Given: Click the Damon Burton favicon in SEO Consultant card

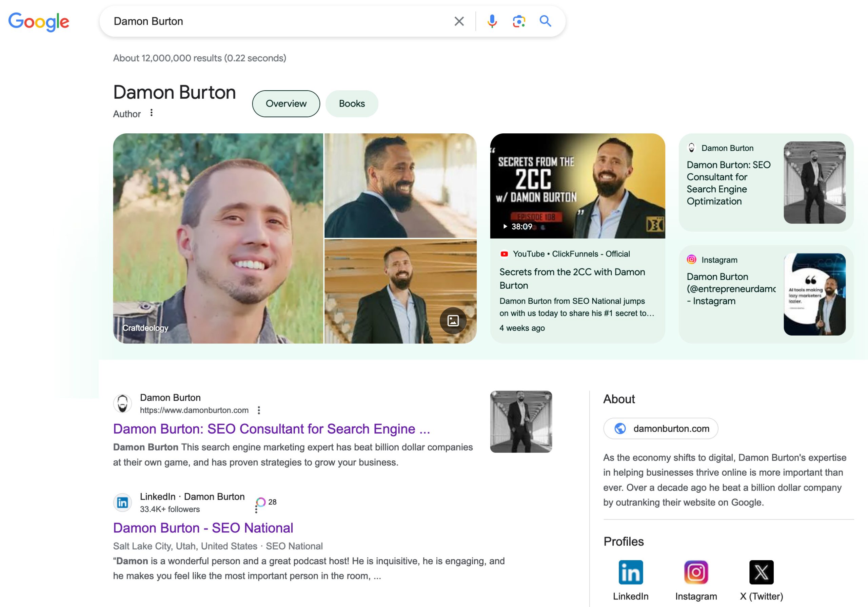Looking at the screenshot, I should coord(691,148).
